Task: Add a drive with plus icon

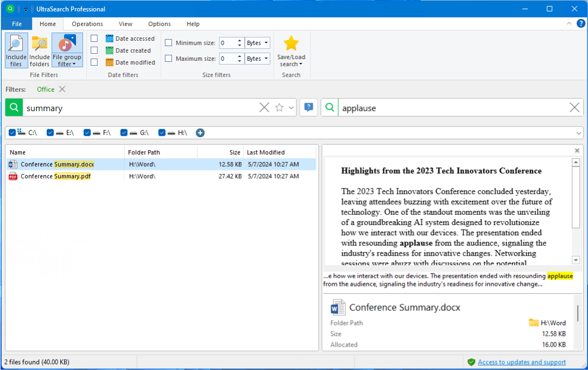Action: click(x=200, y=132)
